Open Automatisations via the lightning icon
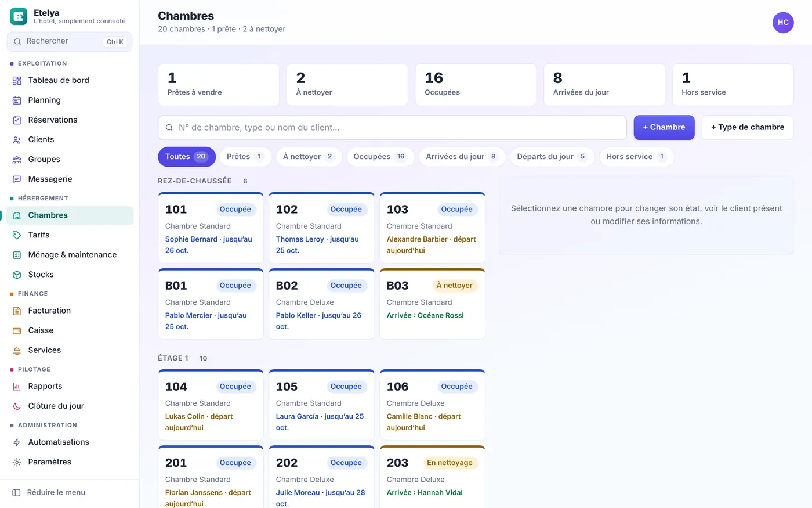This screenshot has height=508, width=812. click(x=17, y=442)
